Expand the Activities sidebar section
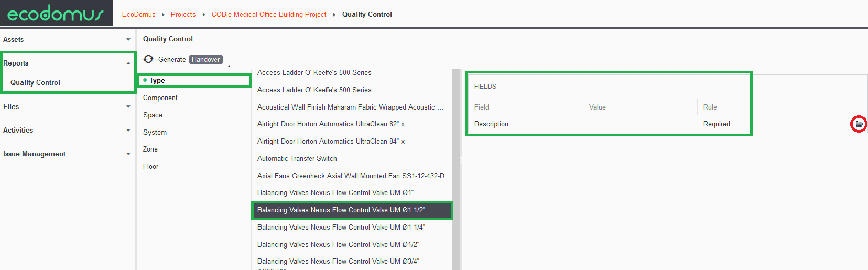The height and width of the screenshot is (270, 868). [128, 131]
